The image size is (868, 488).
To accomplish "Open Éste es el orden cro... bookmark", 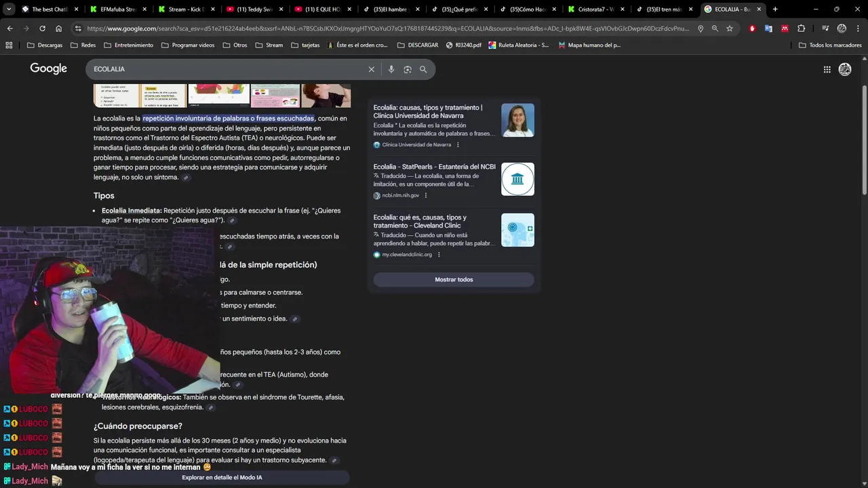I will 357,45.
